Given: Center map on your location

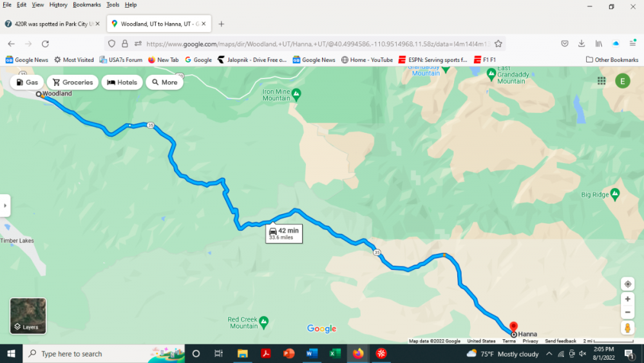Looking at the screenshot, I should [x=627, y=284].
